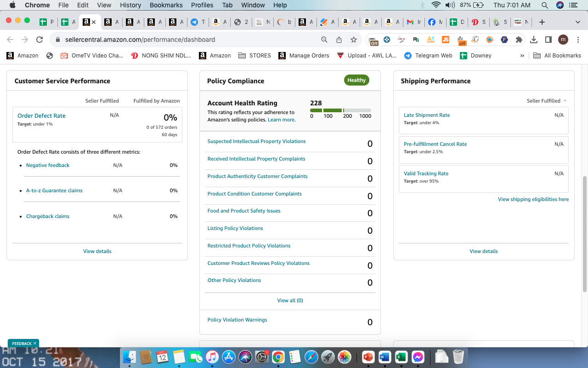Open the History menu
Screen dimensions: 588x368
130,5
